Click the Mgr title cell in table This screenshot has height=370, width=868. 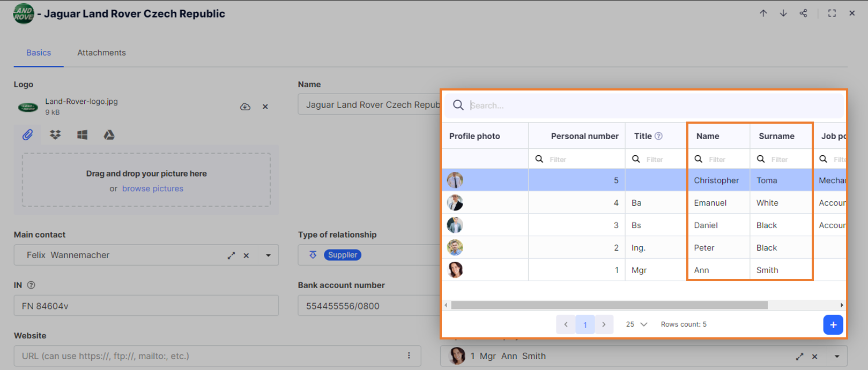coord(656,270)
